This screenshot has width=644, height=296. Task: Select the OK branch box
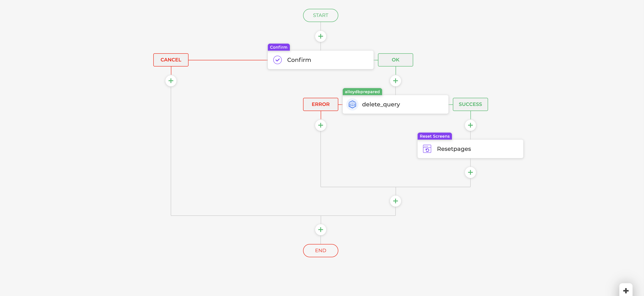pyautogui.click(x=395, y=60)
